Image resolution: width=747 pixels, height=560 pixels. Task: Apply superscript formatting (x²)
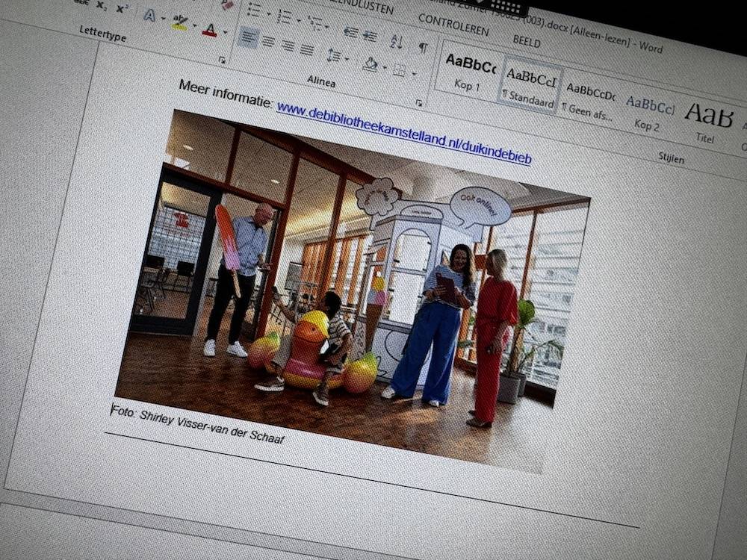point(122,8)
